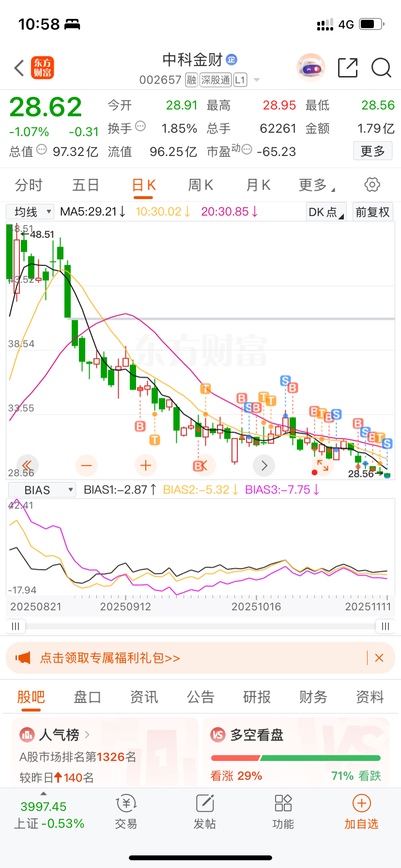The image size is (401, 868).
Task: Expand stock title dropdown triangle
Action: 257,80
